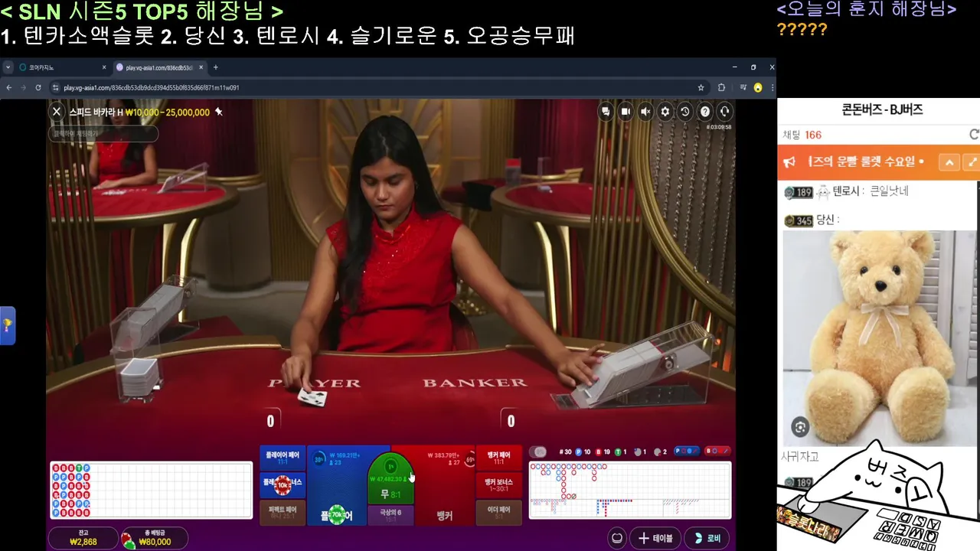Click the in-game chat input field
The width and height of the screenshot is (980, 551).
point(104,133)
